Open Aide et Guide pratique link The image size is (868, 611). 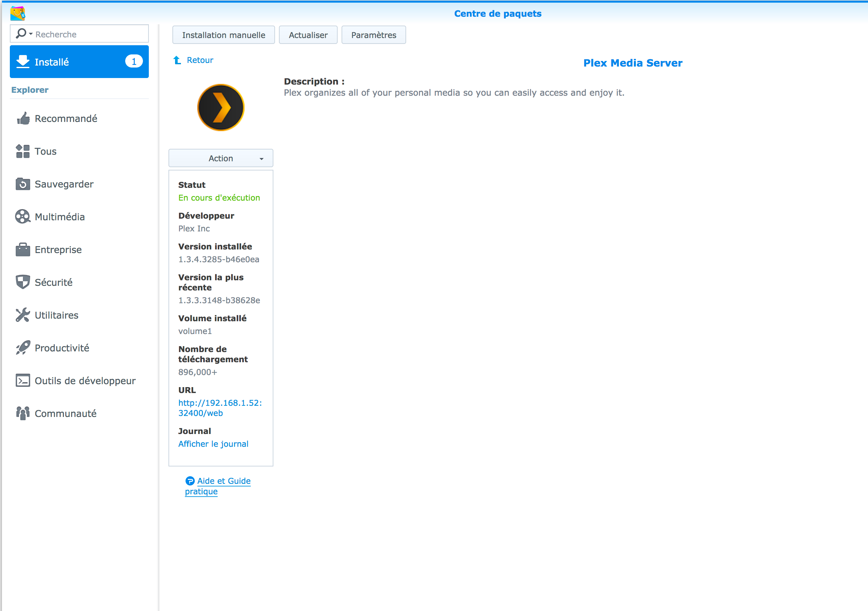[x=218, y=486]
